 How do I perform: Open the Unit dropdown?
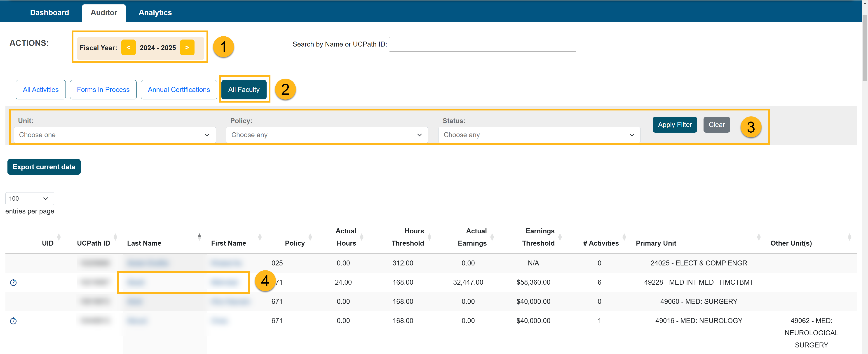coord(115,135)
